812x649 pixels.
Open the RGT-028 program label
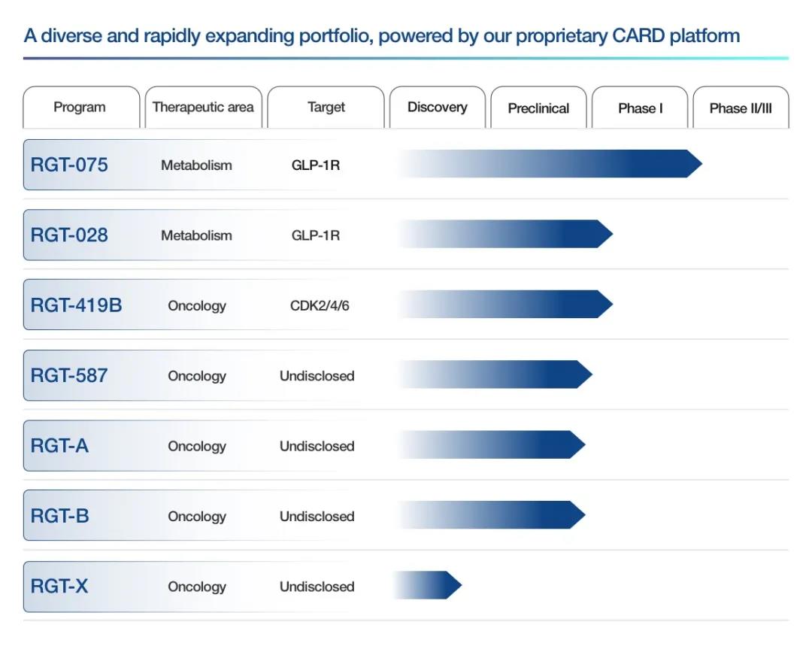click(x=69, y=235)
